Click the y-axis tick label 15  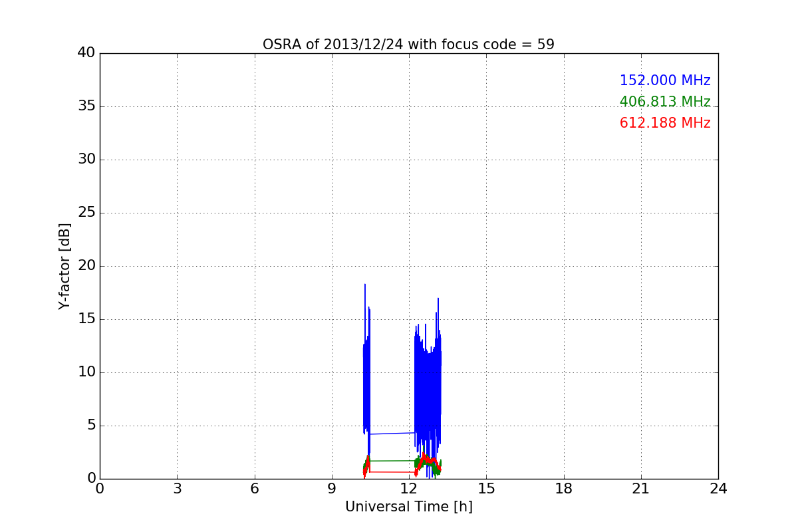click(x=86, y=319)
